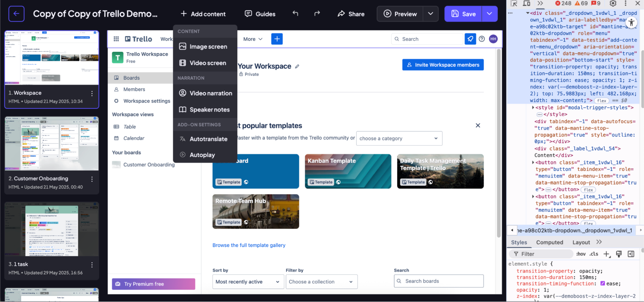Click the Add content button

click(x=203, y=14)
